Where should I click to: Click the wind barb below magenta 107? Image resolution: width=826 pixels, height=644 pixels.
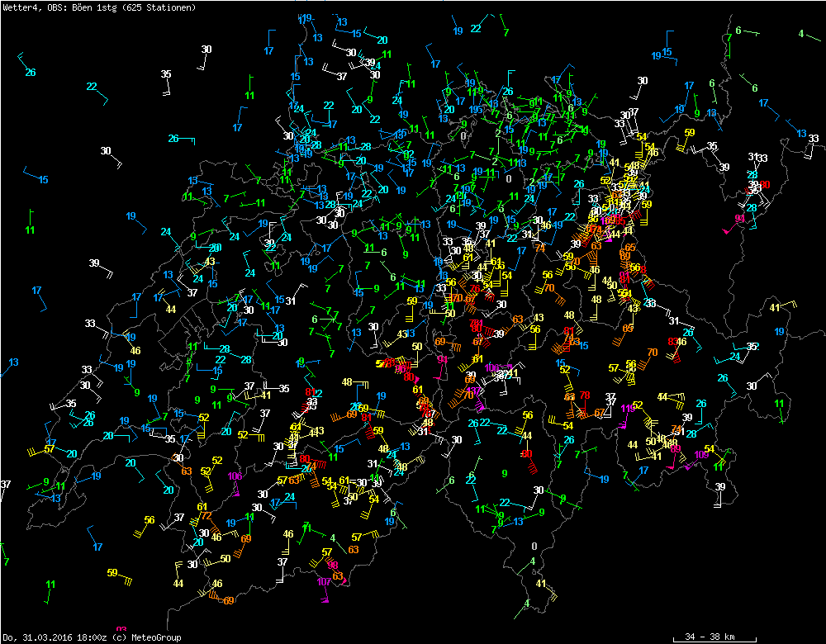[x=325, y=598]
